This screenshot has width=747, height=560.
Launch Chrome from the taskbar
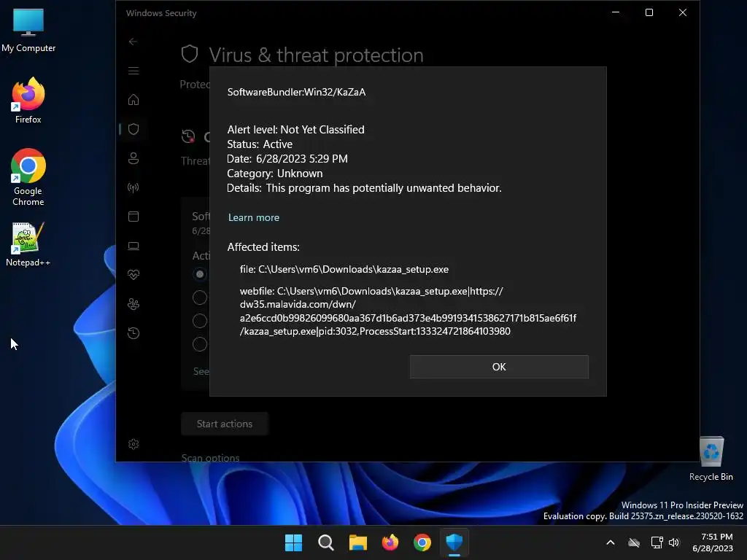coord(422,542)
